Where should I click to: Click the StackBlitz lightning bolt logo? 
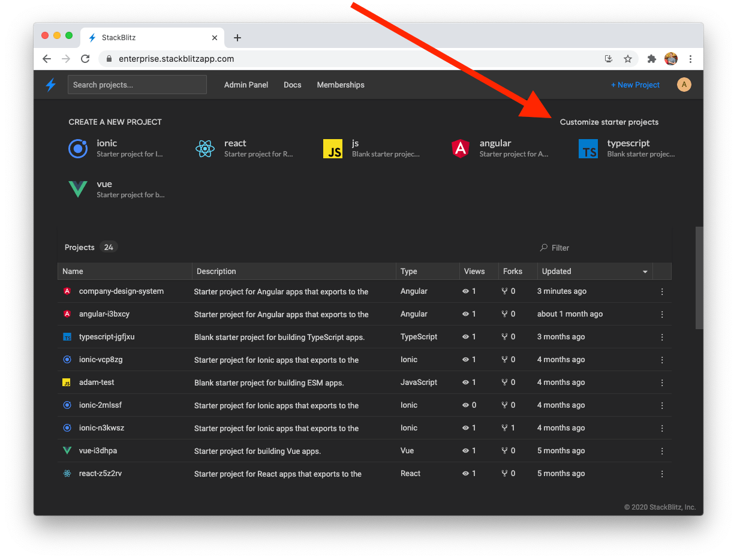pyautogui.click(x=50, y=85)
